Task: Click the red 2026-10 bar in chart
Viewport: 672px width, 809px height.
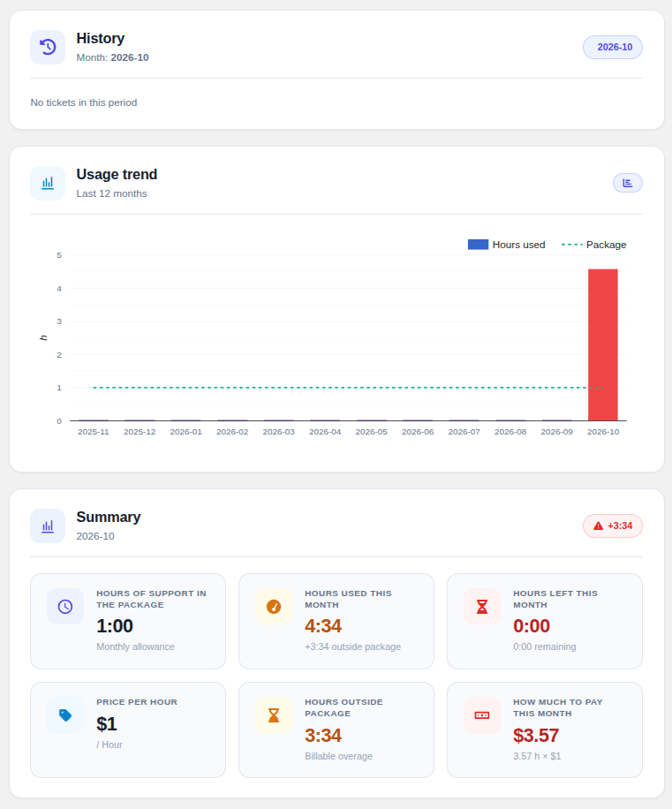Action: pyautogui.click(x=603, y=344)
